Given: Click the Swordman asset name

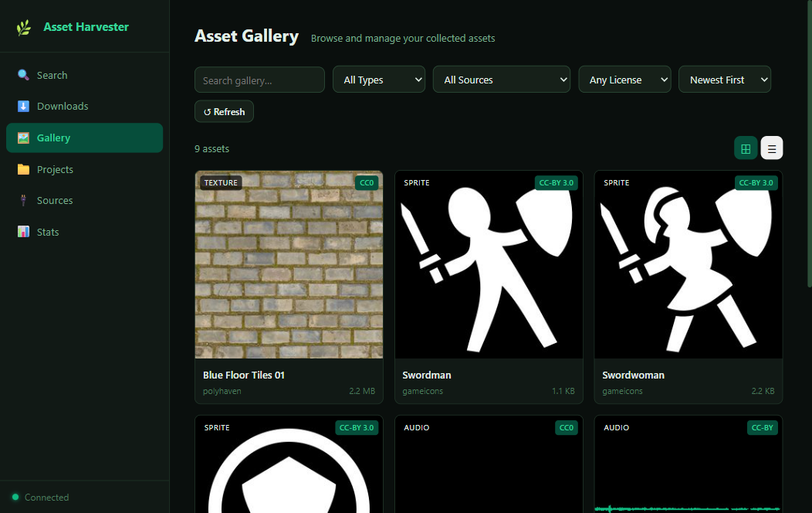Looking at the screenshot, I should (427, 375).
